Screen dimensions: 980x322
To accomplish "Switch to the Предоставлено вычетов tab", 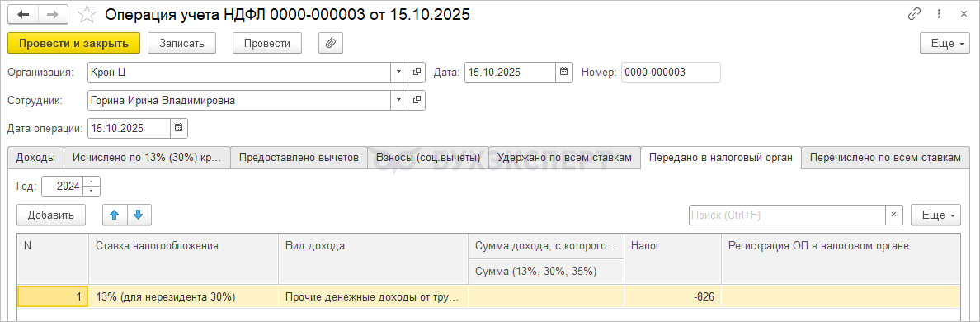I will click(x=299, y=158).
